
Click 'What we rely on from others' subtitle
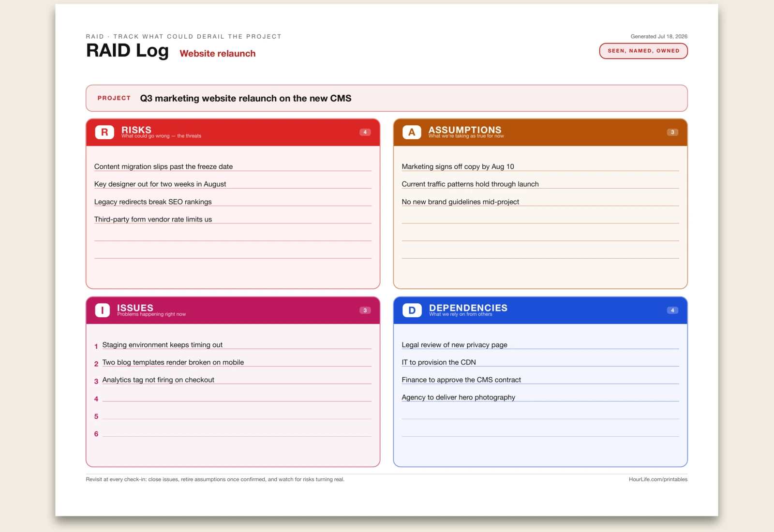coord(461,314)
